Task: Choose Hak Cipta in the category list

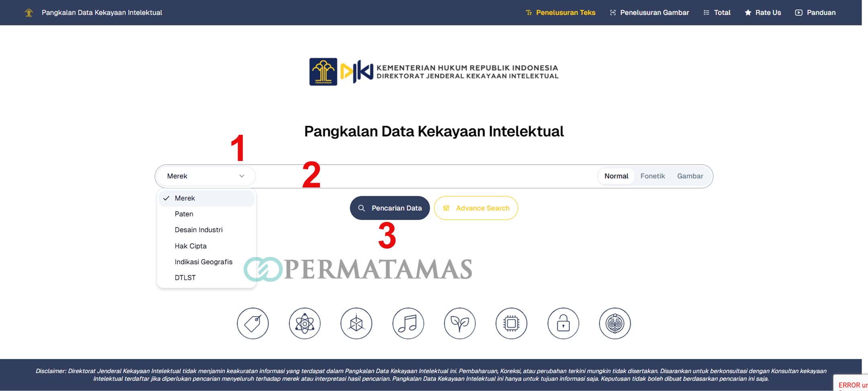Action: (x=190, y=246)
